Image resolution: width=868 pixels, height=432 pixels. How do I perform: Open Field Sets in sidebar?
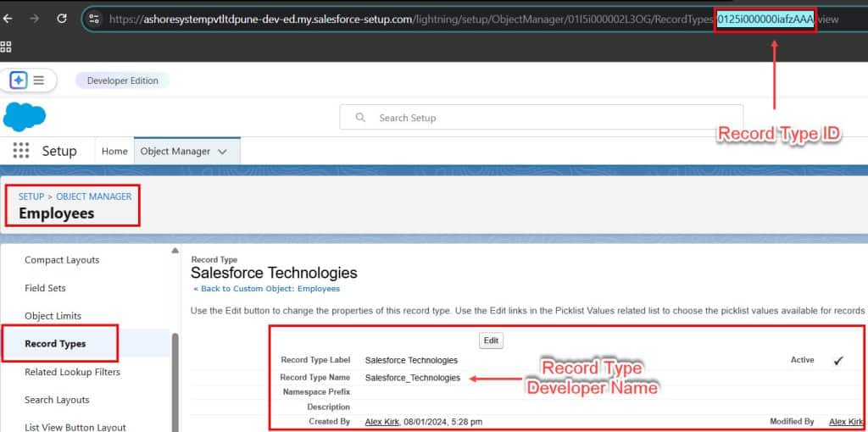(x=45, y=288)
